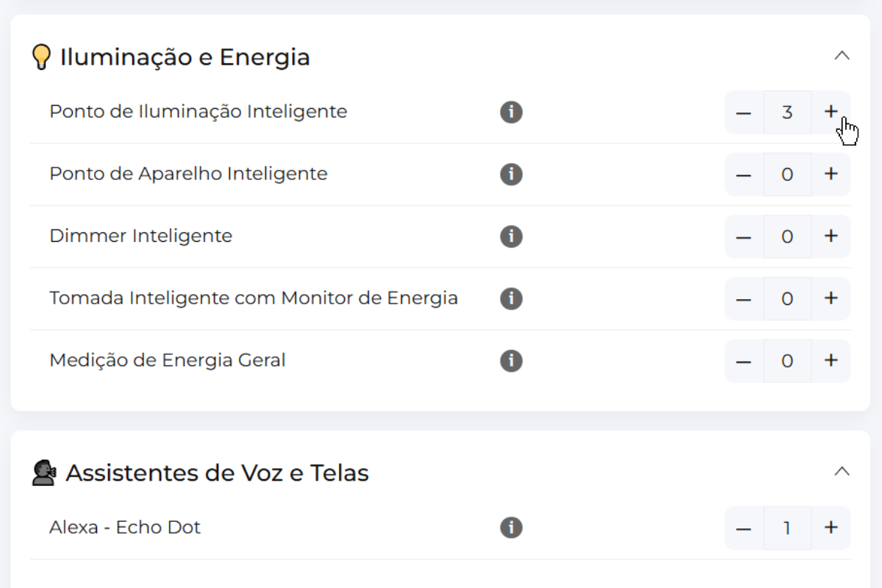Increase Ponto de Iluminação Inteligente quantity
The height and width of the screenshot is (588, 882).
[831, 112]
